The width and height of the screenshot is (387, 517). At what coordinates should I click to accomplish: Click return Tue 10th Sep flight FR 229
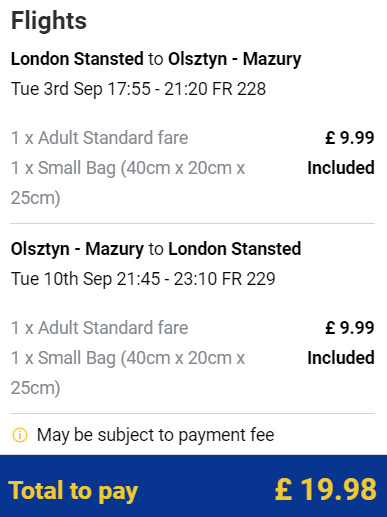pos(143,279)
